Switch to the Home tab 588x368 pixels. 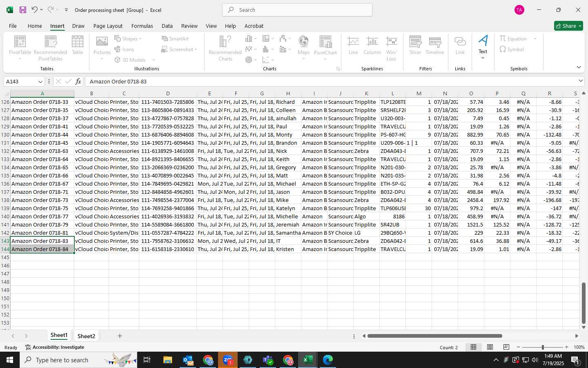coord(35,26)
